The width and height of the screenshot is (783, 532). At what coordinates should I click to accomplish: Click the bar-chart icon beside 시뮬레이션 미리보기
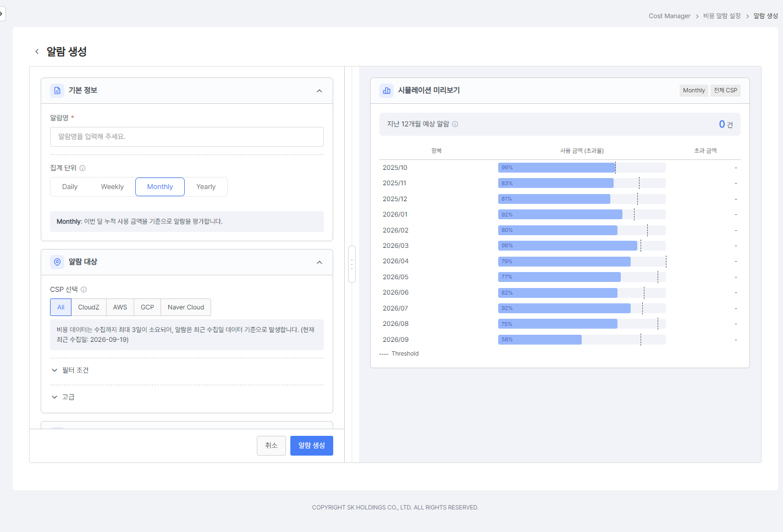pos(387,91)
